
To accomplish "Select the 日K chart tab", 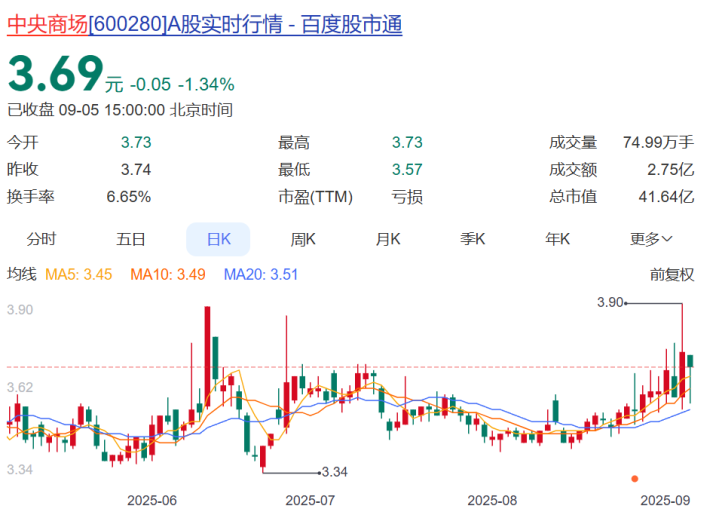I will coord(218,239).
